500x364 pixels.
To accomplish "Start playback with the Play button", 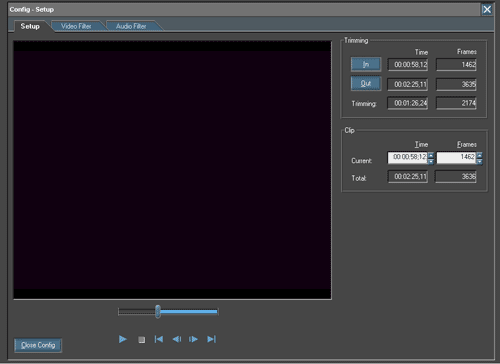I will click(123, 339).
